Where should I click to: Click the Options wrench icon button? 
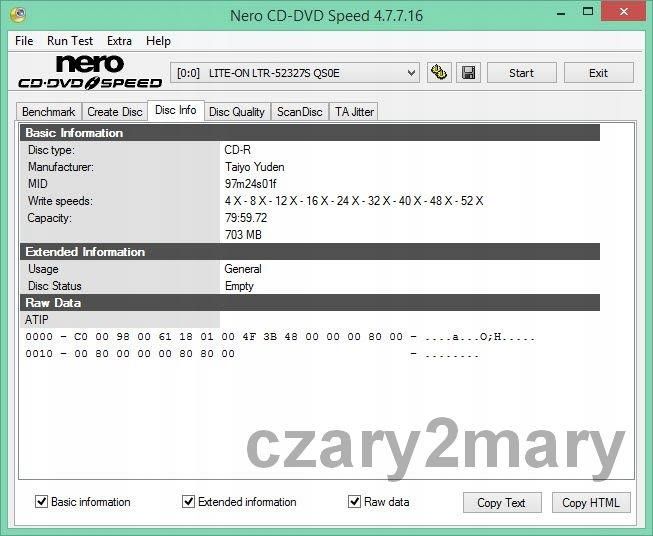point(439,73)
